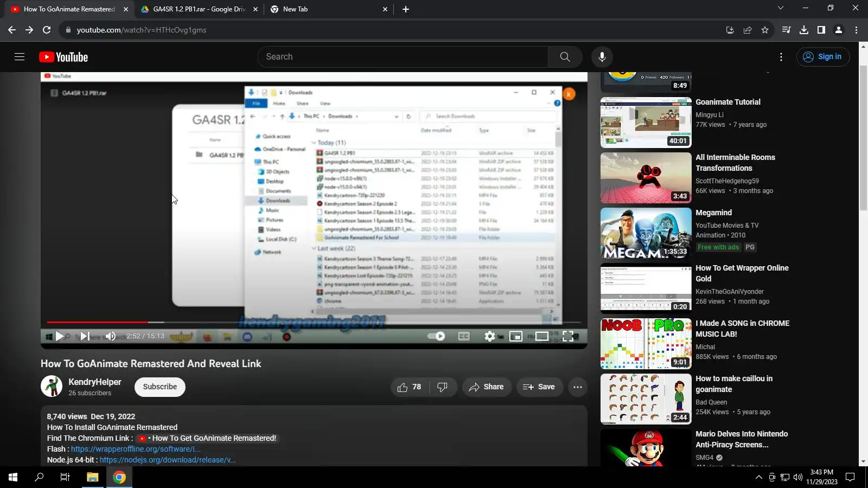This screenshot has width=868, height=488.
Task: Subscribe to KendryHelper
Action: 160,387
